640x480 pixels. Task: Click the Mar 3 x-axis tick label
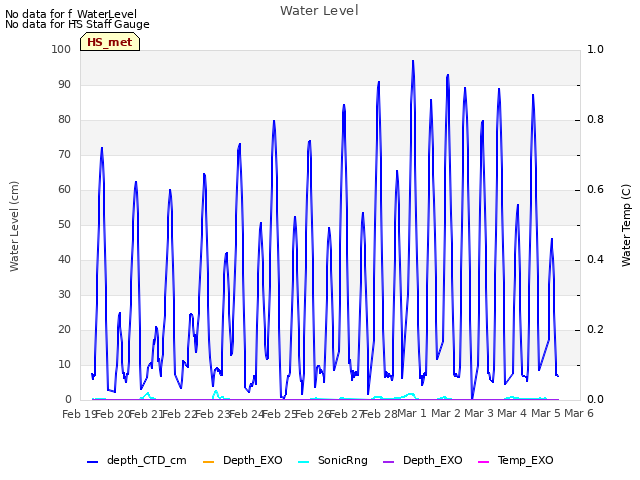point(479,413)
